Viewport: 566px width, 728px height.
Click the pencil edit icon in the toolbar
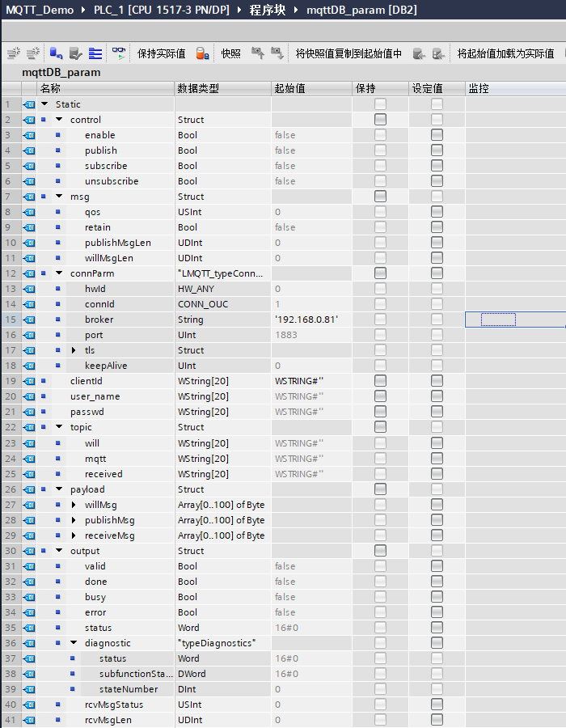pyautogui.click(x=75, y=53)
